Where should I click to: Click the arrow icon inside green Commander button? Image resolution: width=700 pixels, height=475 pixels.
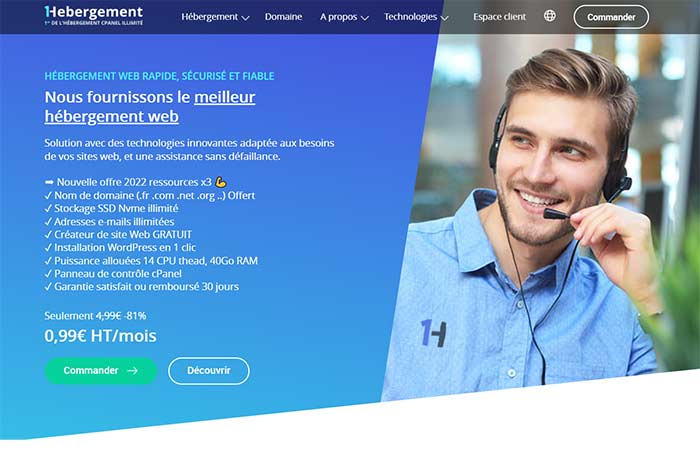(x=132, y=371)
